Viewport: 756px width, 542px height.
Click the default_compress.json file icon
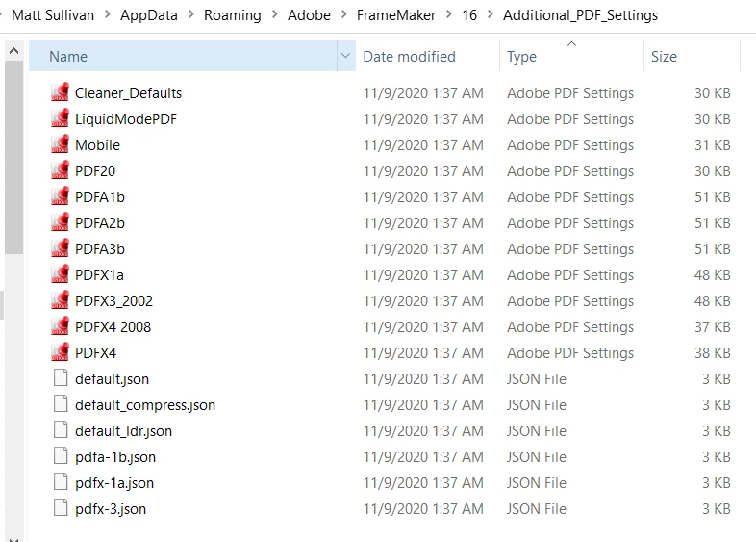pos(61,404)
